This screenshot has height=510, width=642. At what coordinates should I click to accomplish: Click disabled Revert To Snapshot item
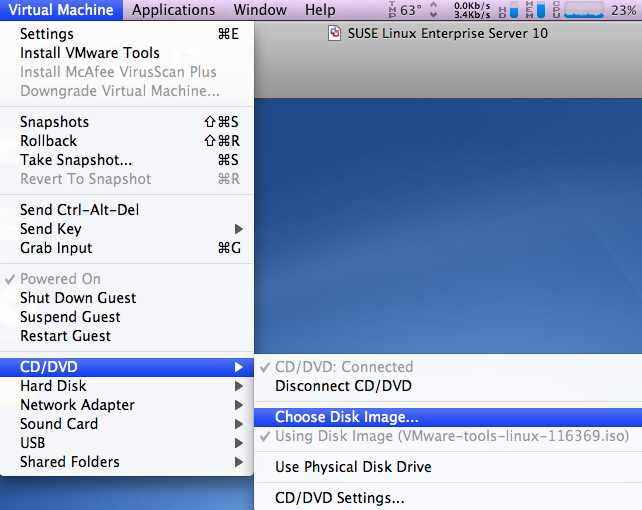(x=127, y=179)
